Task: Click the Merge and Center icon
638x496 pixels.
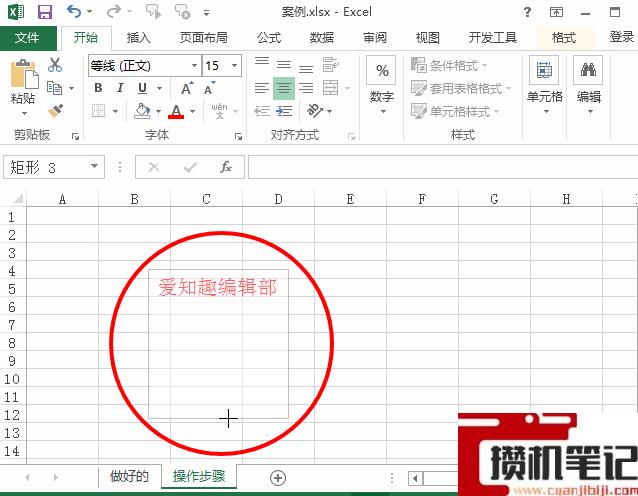Action: click(330, 88)
